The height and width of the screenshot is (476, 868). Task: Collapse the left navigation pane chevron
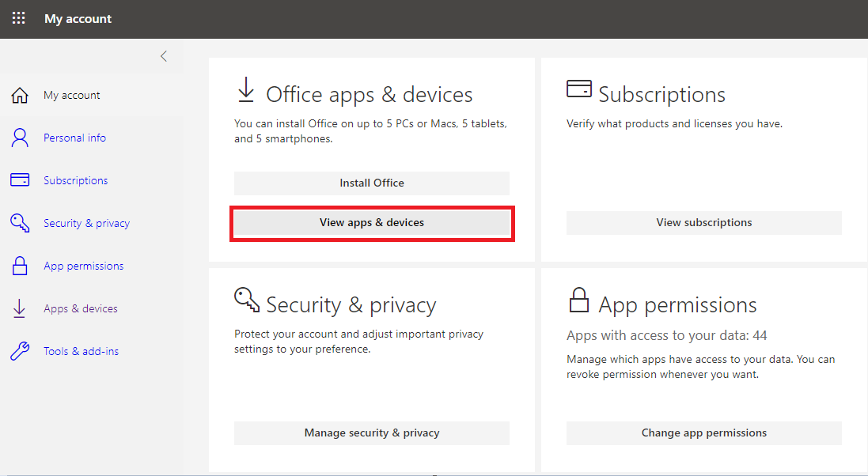pos(163,56)
